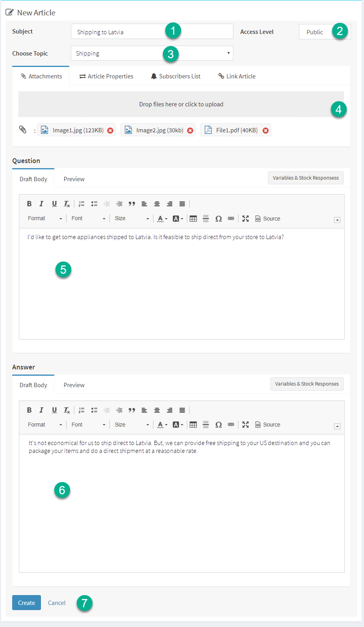Click inside the Question text area
Viewport: 364px width, 627px height.
(x=182, y=284)
